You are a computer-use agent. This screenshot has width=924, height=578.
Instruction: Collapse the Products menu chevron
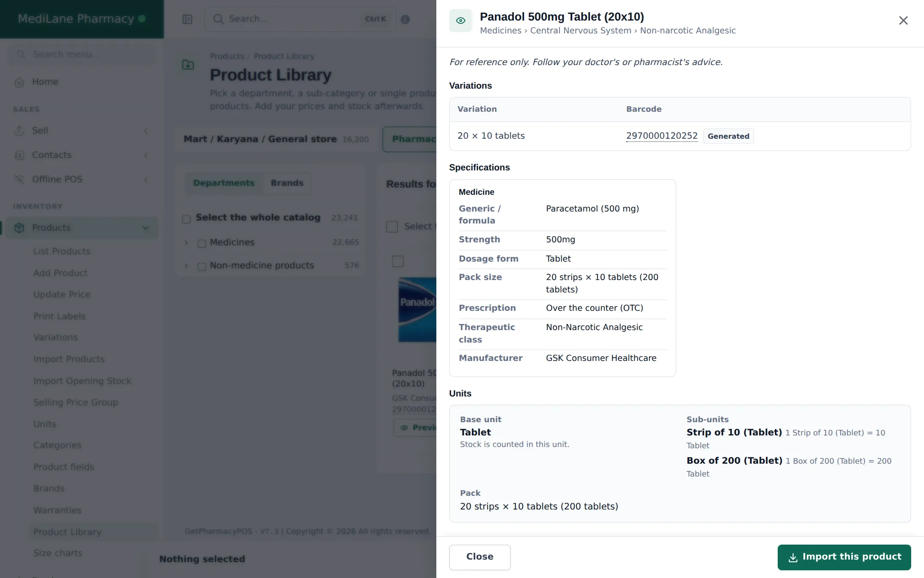click(145, 228)
